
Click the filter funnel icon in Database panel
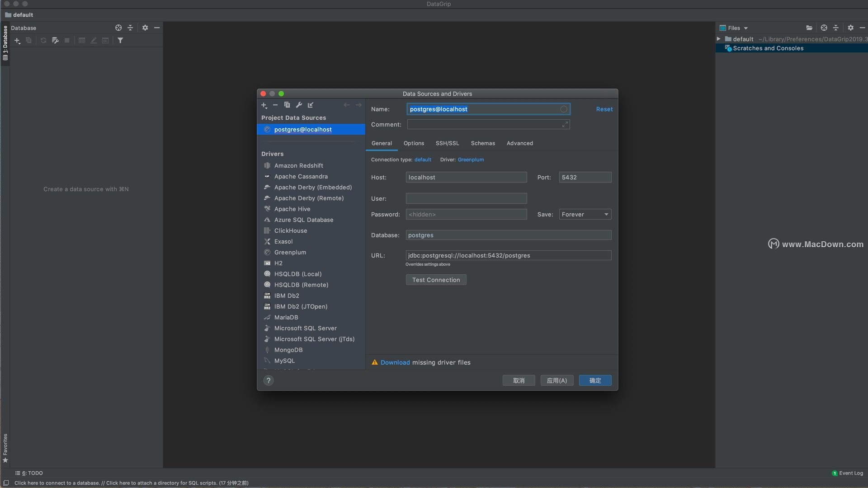[120, 41]
